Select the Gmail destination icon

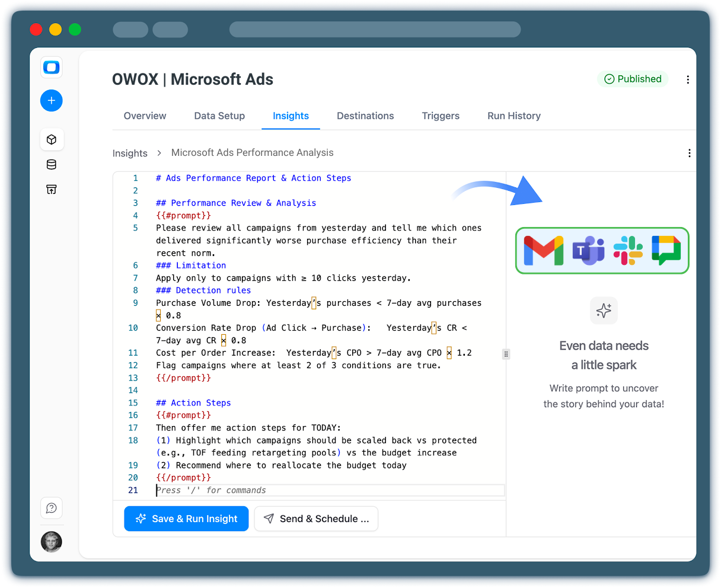click(544, 250)
